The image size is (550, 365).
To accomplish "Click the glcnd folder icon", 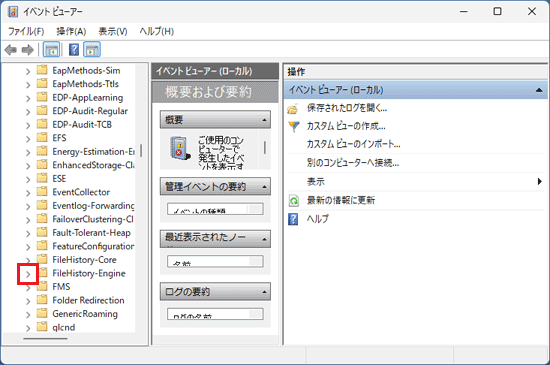I will [42, 327].
